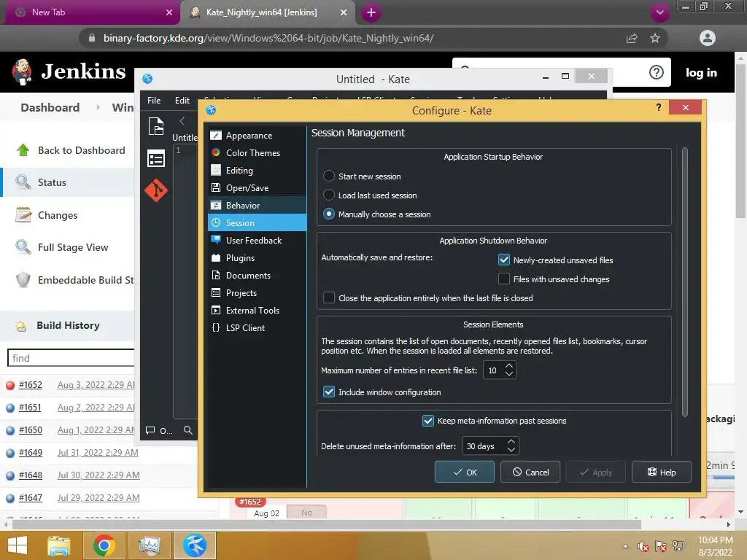The height and width of the screenshot is (560, 747).
Task: Open Full Stage View link
Action: 73,248
